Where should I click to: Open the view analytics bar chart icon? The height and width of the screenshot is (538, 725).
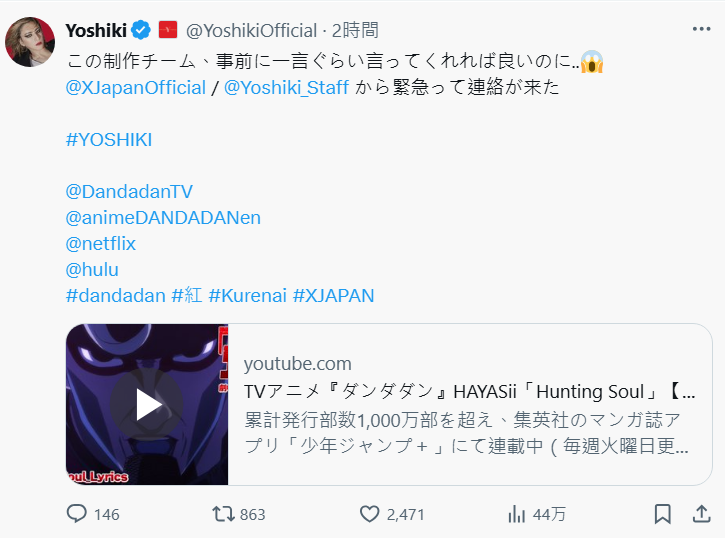[x=516, y=514]
